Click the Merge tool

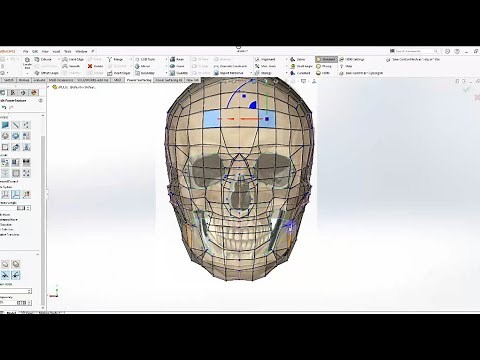[115, 59]
